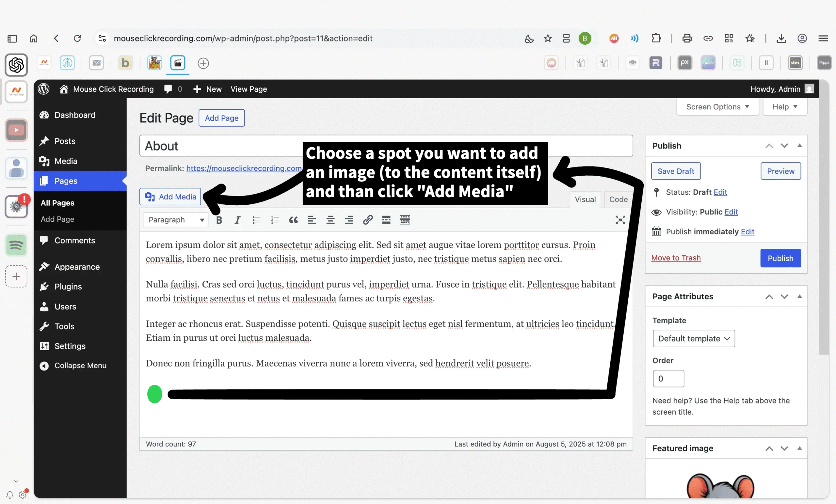Switch to the Code editor tab
The image size is (836, 504).
pos(618,199)
